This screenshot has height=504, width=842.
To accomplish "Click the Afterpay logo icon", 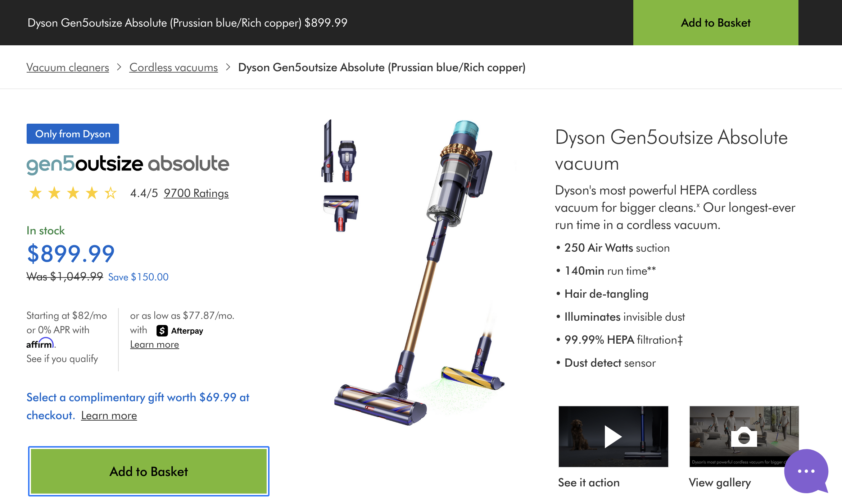I will click(x=162, y=331).
